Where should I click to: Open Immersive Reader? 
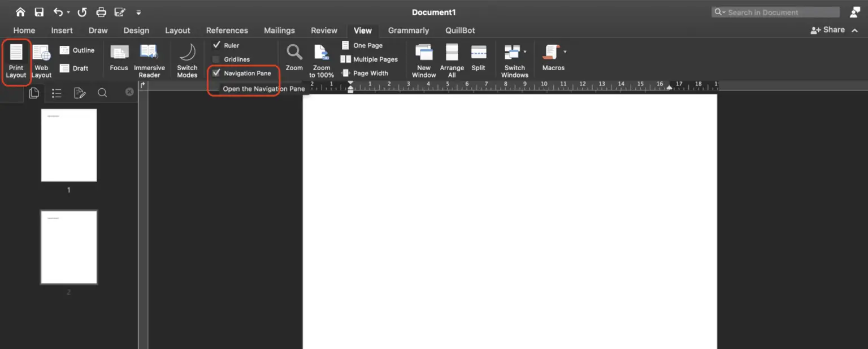pyautogui.click(x=149, y=61)
